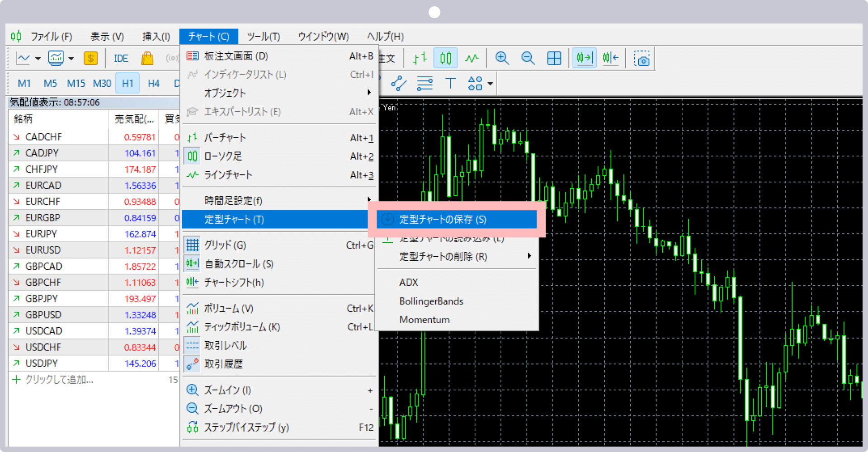The width and height of the screenshot is (868, 452).
Task: Click the zoom in magnifier toolbar icon
Action: coord(502,58)
